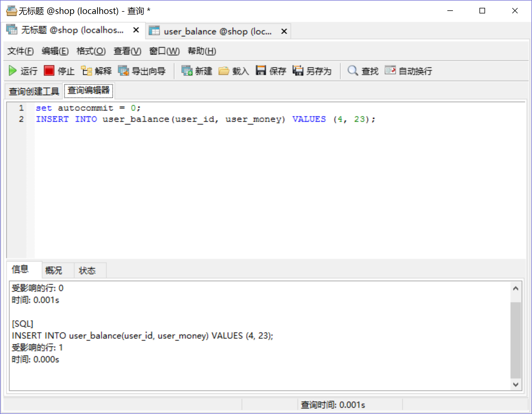Click line number 1 in gutter
This screenshot has height=414, width=532.
tap(21, 108)
